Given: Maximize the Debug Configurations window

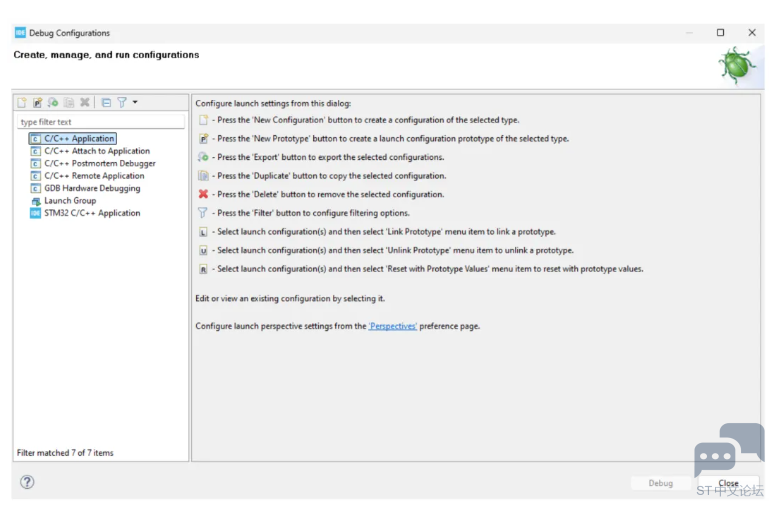Looking at the screenshot, I should pyautogui.click(x=720, y=33).
